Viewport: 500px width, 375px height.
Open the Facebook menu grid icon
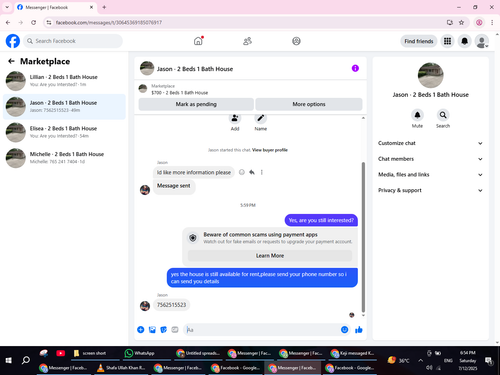(x=447, y=41)
